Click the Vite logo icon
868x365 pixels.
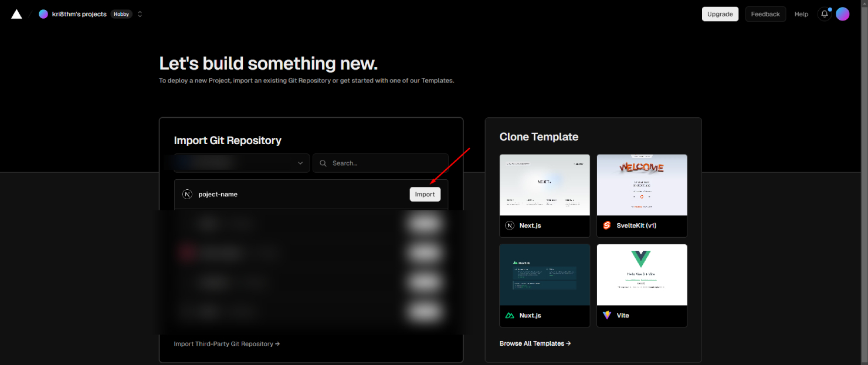[x=607, y=315]
